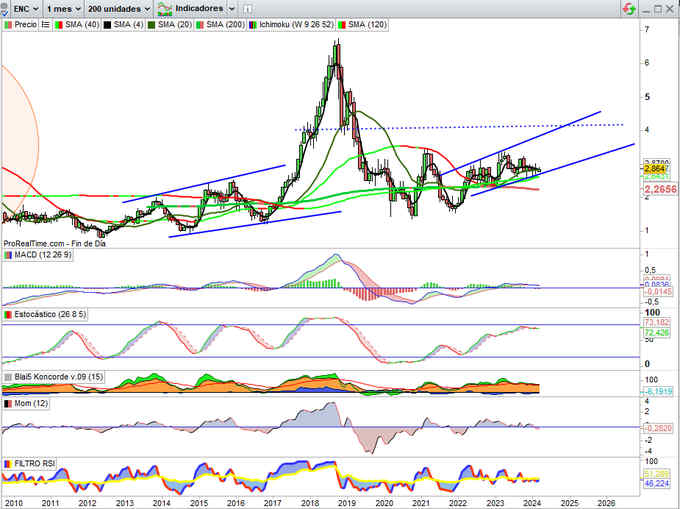Click the red-green refresh icon
This screenshot has height=509, width=680.
point(628,7)
